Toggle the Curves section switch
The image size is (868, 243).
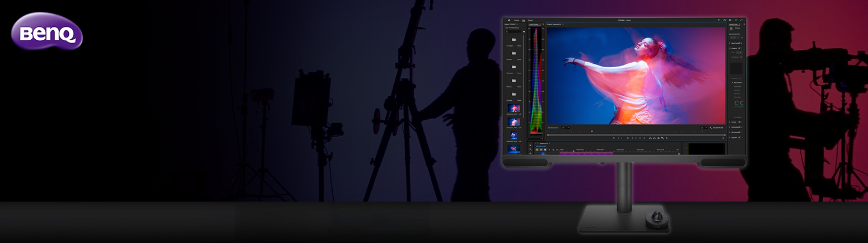click(x=740, y=121)
